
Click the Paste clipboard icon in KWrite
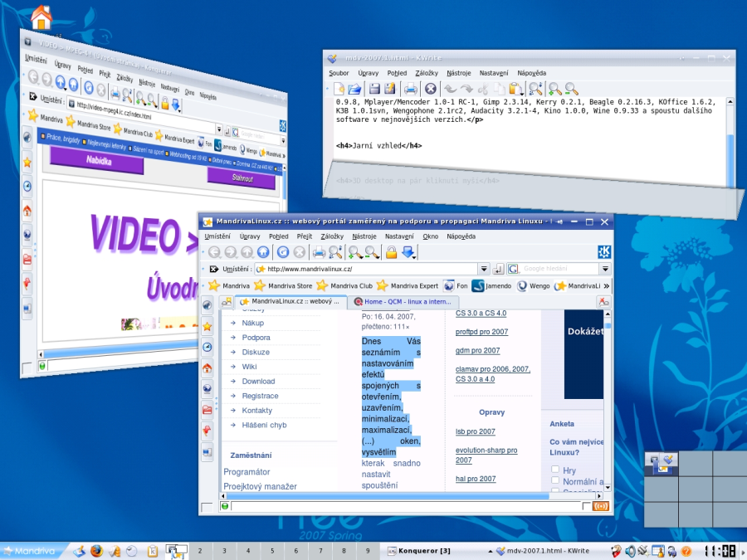pyautogui.click(x=515, y=89)
